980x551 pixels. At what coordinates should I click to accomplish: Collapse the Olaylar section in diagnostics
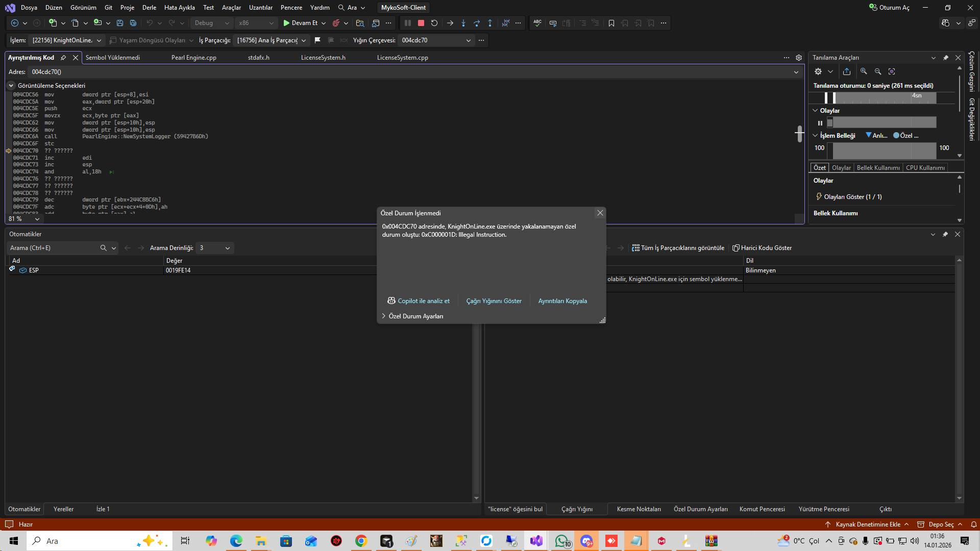pos(815,111)
